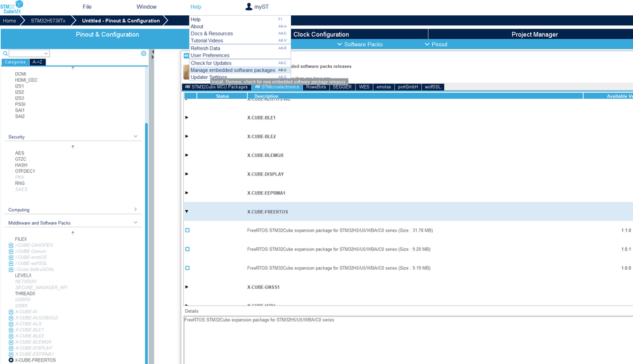
Task: Expand the X-CUBE-BLE1 package row
Action: point(186,117)
